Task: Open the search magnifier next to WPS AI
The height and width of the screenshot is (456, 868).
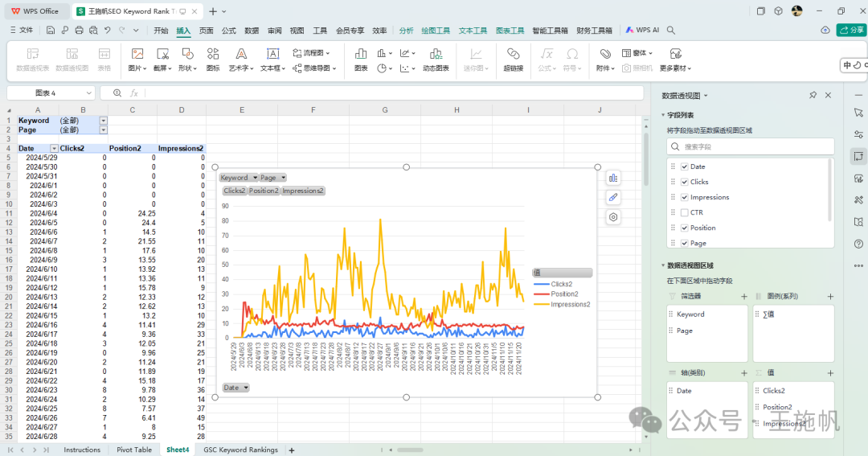Action: pyautogui.click(x=671, y=31)
